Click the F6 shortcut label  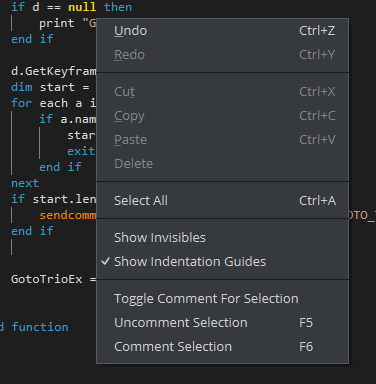[x=306, y=347]
